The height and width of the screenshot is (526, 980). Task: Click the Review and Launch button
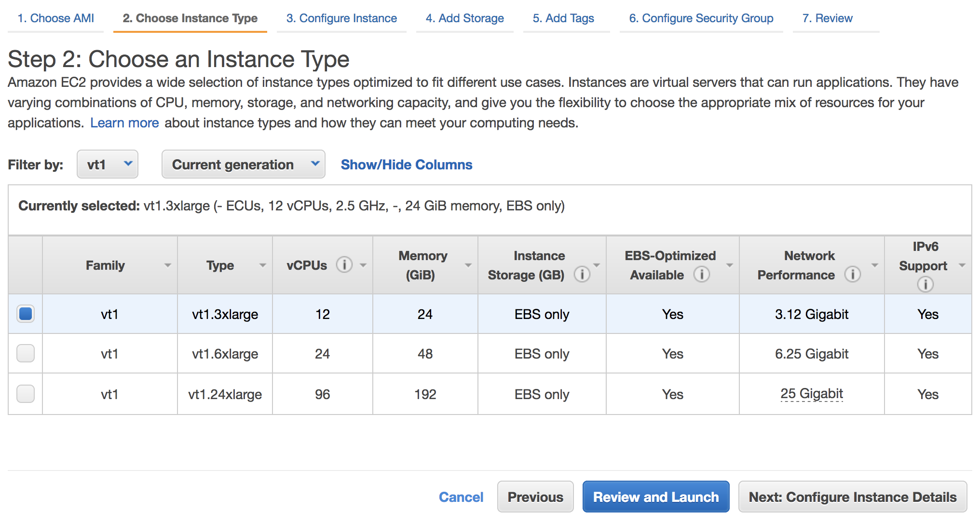(x=655, y=497)
